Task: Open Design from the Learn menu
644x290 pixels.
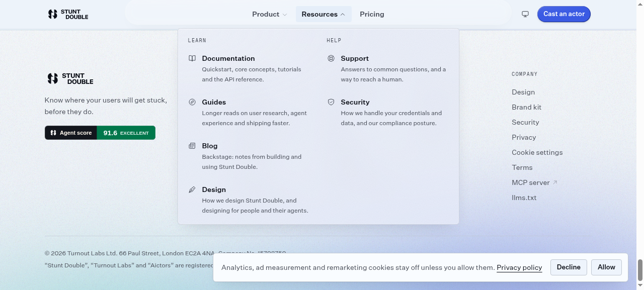Action: [249, 200]
